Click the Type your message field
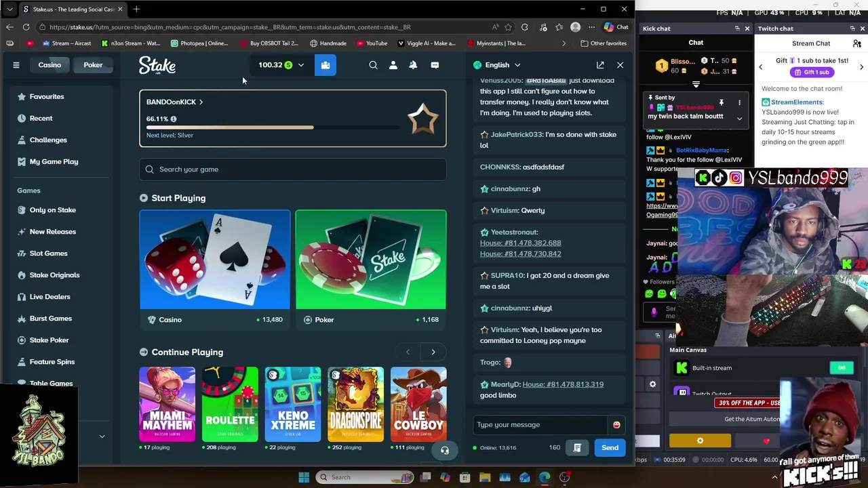The height and width of the screenshot is (488, 868). tap(540, 425)
